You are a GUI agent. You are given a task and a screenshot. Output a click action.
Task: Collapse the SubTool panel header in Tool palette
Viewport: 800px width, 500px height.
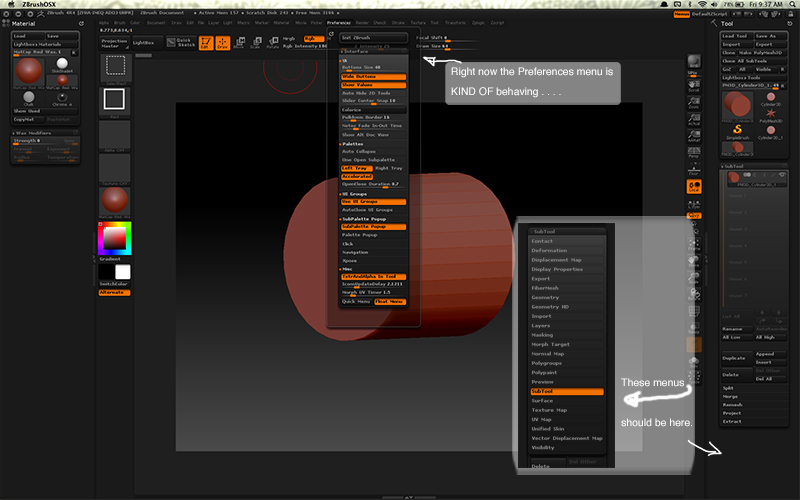(x=754, y=166)
